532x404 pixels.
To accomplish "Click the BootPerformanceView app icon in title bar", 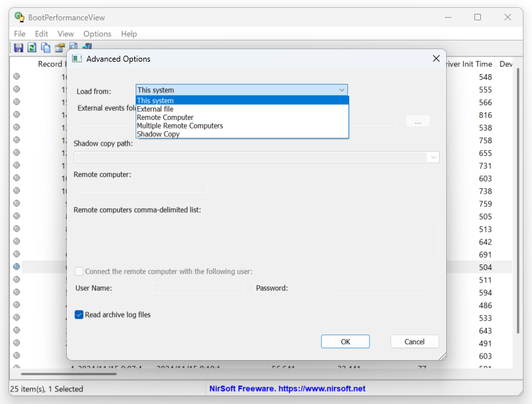I will pyautogui.click(x=20, y=17).
